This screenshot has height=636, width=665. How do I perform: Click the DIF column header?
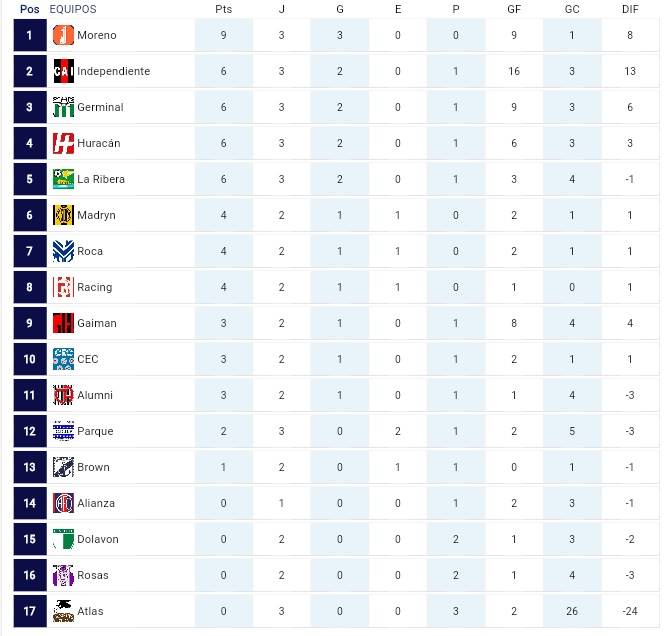click(x=630, y=9)
